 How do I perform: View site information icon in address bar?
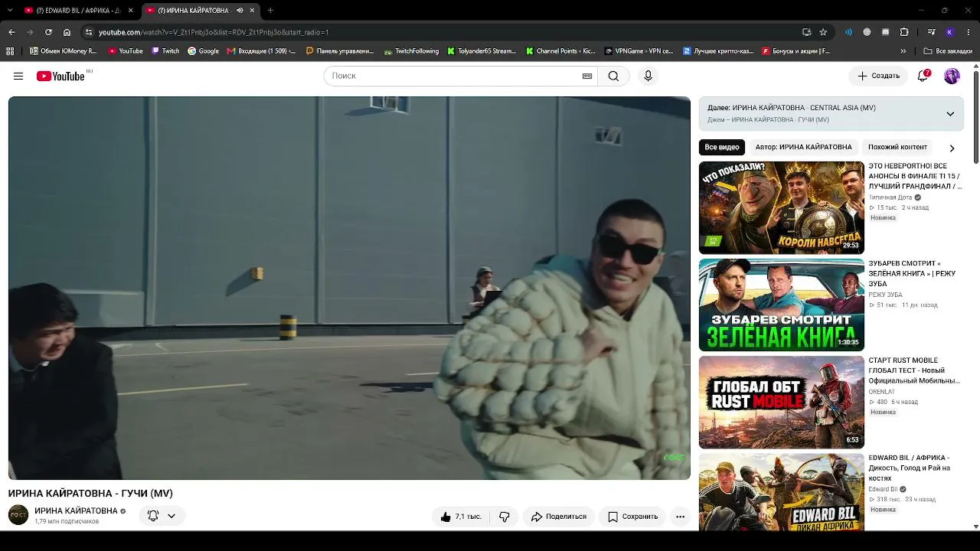[89, 32]
